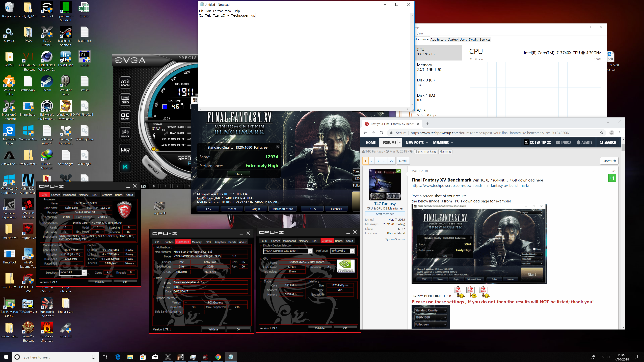The height and width of the screenshot is (362, 644).
Task: Show hidden icons chevron in system tray
Action: coord(602,357)
